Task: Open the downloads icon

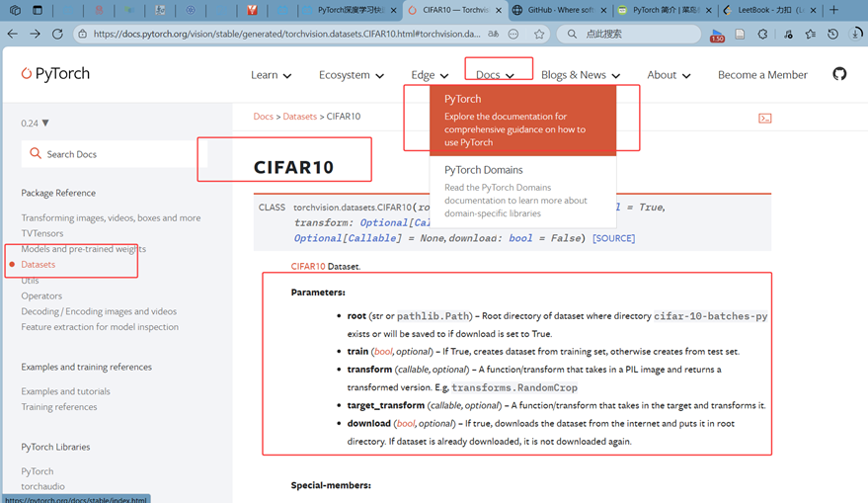Action: click(856, 34)
